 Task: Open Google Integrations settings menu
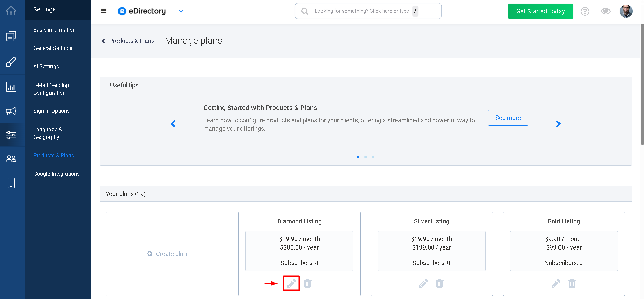pos(57,174)
